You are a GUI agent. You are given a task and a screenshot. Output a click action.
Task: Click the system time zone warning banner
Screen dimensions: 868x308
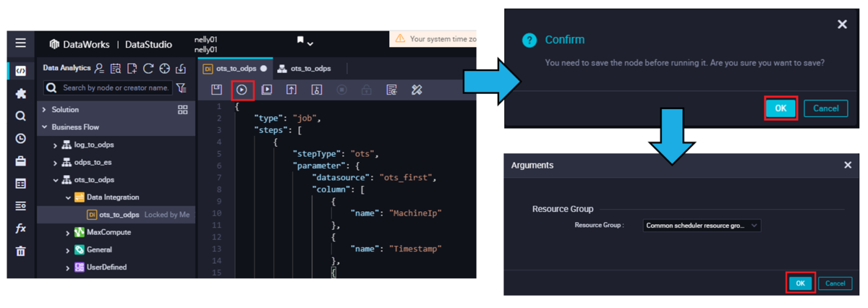434,39
